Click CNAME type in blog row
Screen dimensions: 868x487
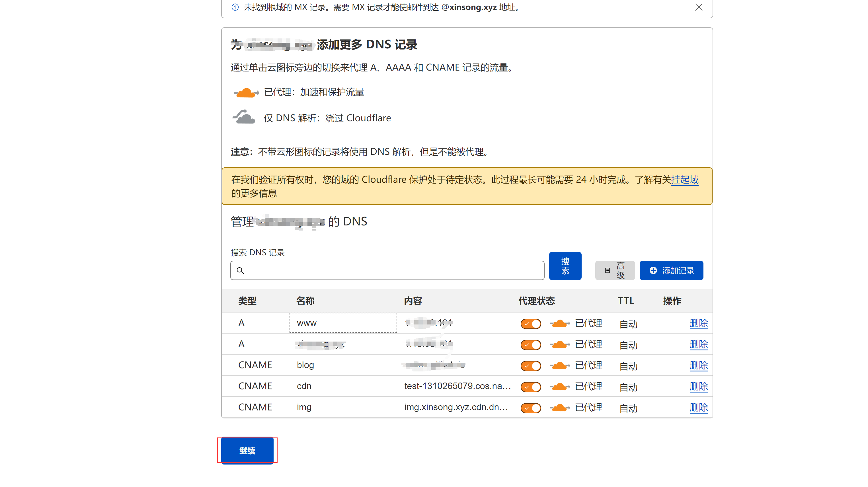coord(255,365)
